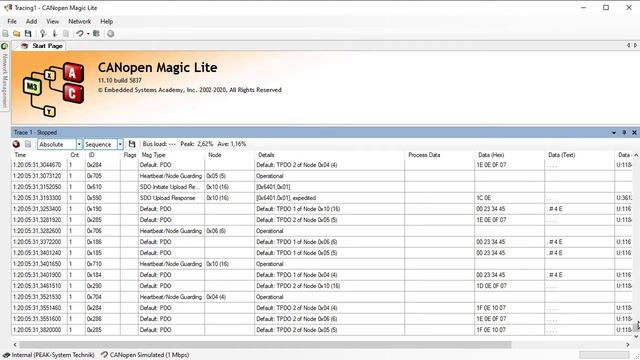Click the Trace panel pin icon
The image size is (640, 360).
point(624,133)
